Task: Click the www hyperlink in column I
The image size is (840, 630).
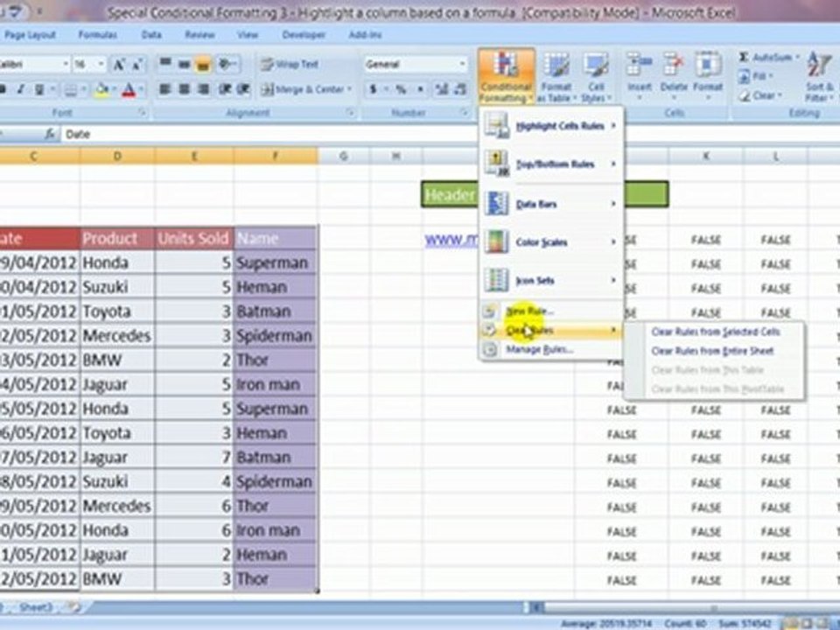Action: coord(451,240)
